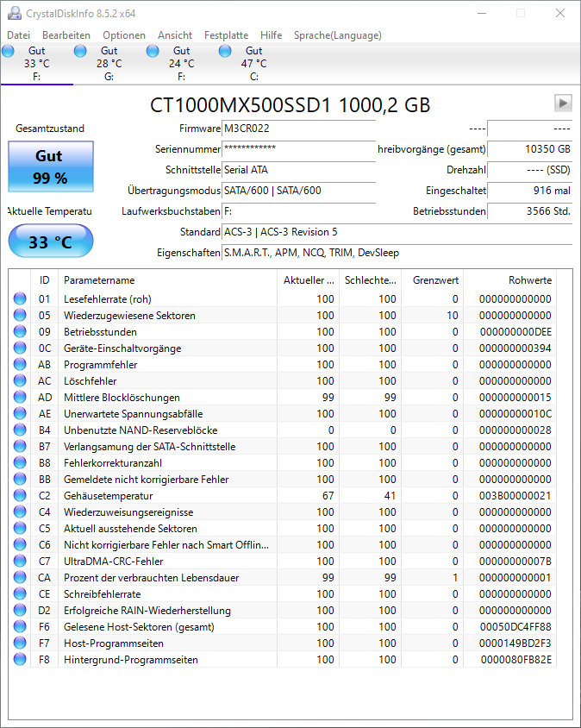581x728 pixels.
Task: Click the CrystalDiskInfo title bar app icon
Action: (15, 13)
